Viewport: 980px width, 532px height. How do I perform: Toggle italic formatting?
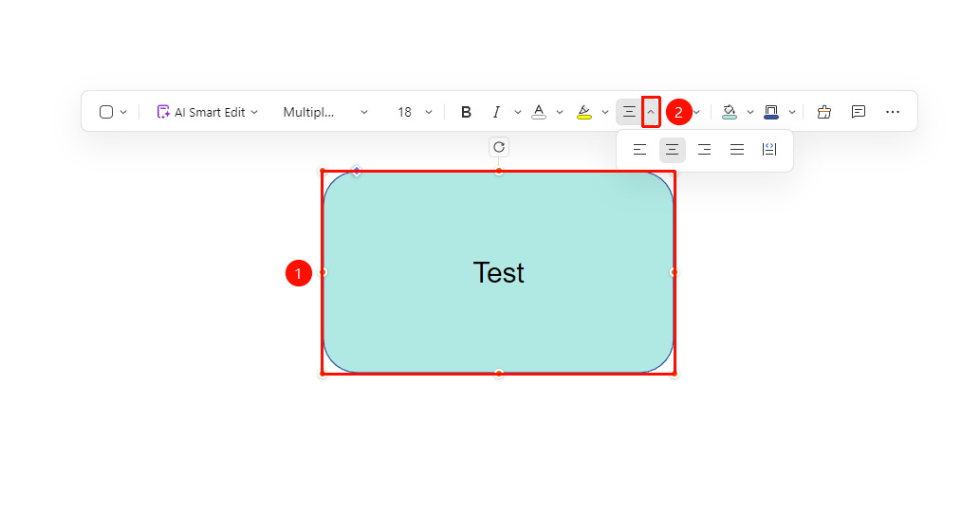click(496, 112)
